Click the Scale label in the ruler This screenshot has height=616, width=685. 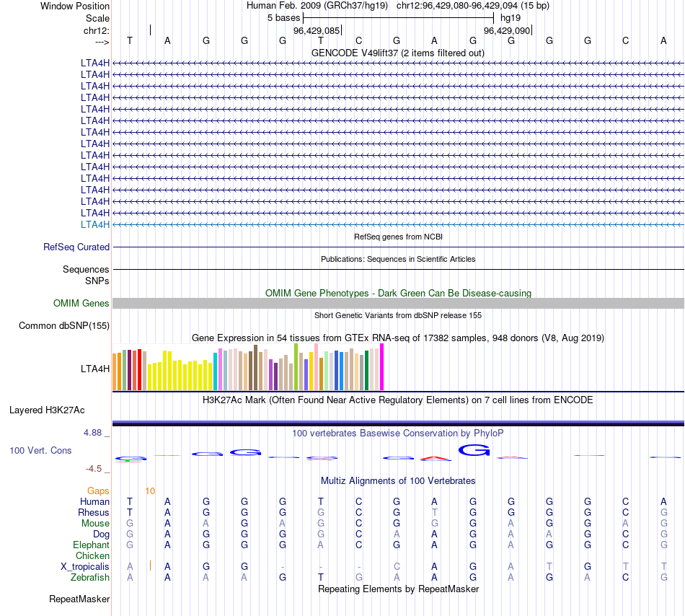pos(97,18)
